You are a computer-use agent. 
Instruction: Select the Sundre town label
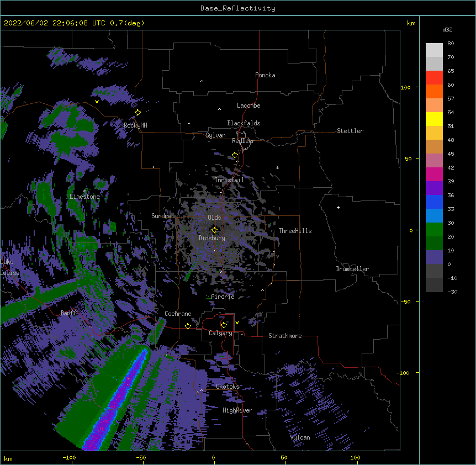[161, 216]
